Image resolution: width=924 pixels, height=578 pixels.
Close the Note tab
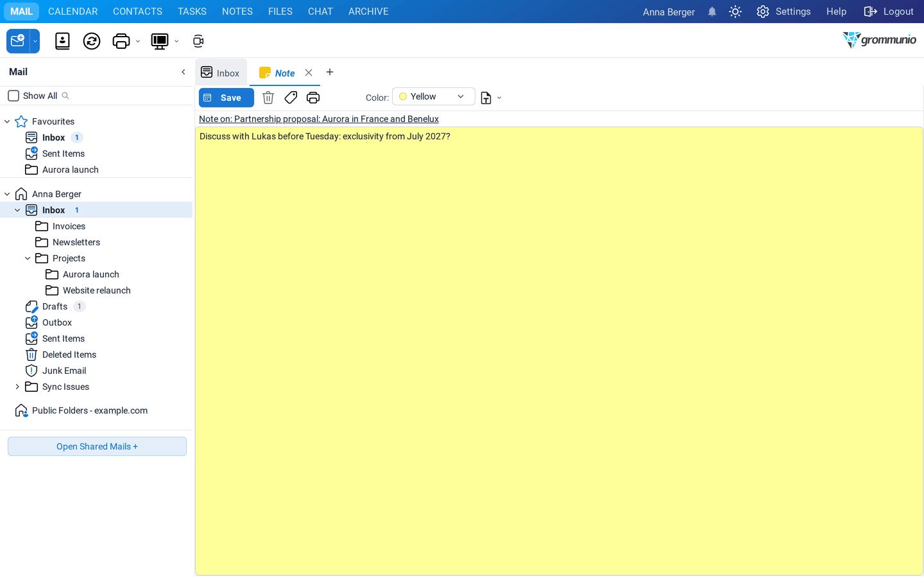coord(309,73)
